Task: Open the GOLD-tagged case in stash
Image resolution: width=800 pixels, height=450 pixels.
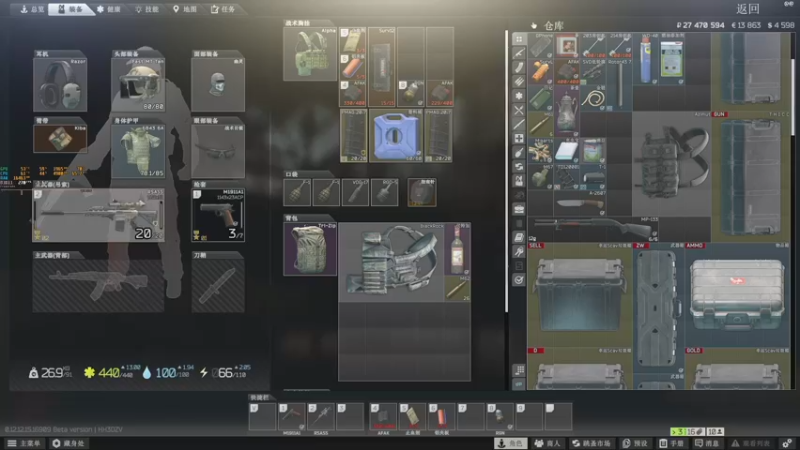Action: tap(738, 369)
